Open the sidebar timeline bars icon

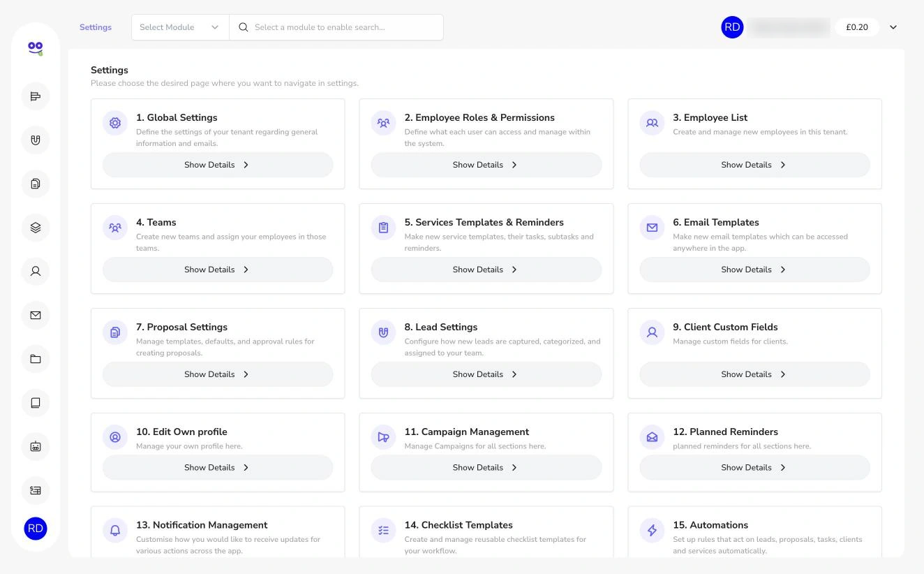pos(36,96)
